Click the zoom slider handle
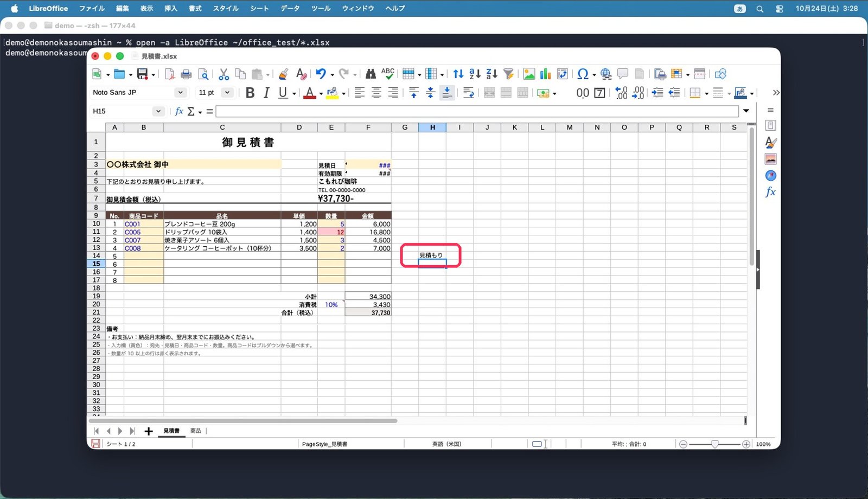868x499 pixels. point(715,444)
